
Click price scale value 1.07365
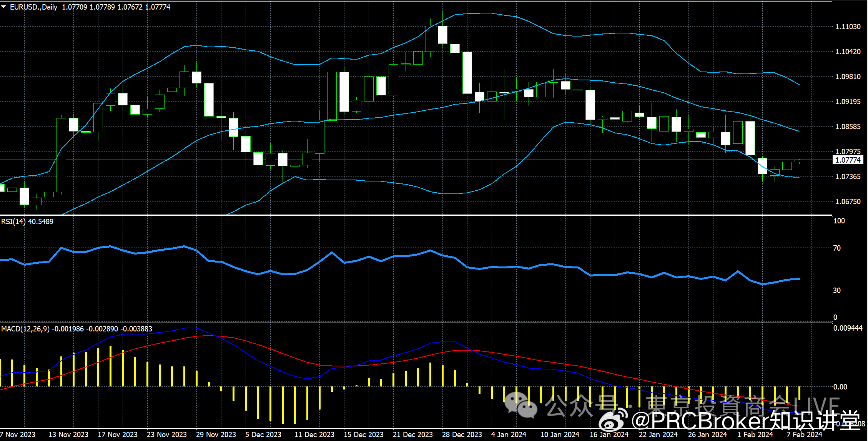tap(848, 176)
